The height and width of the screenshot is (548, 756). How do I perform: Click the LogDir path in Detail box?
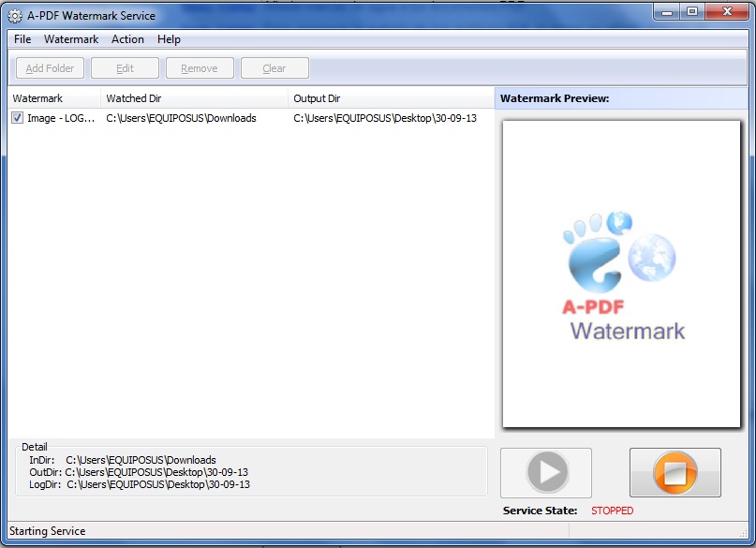(x=158, y=484)
